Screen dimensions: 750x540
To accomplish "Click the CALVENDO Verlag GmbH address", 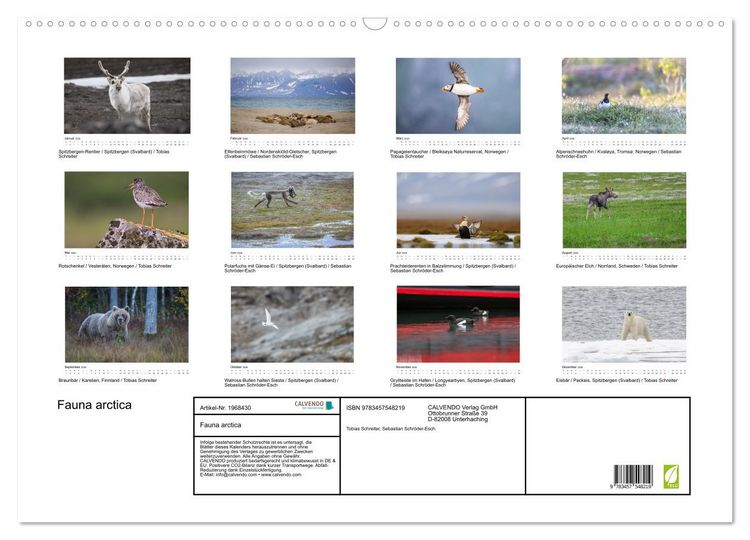I will point(463,413).
